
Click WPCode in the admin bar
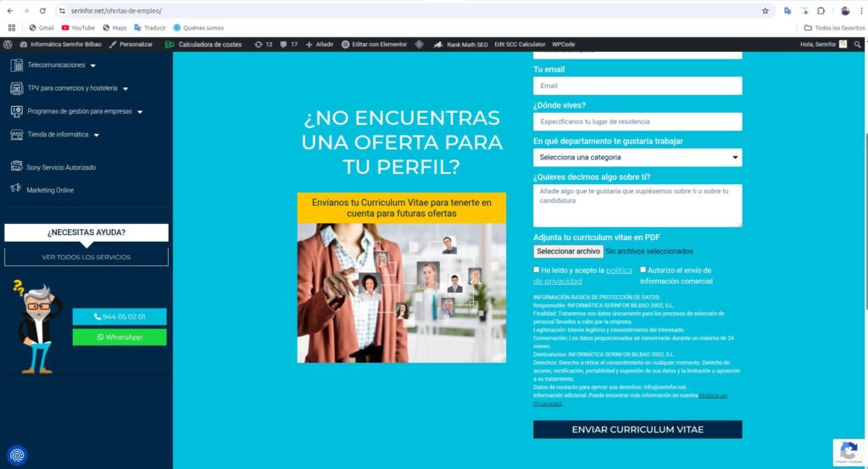click(x=564, y=44)
